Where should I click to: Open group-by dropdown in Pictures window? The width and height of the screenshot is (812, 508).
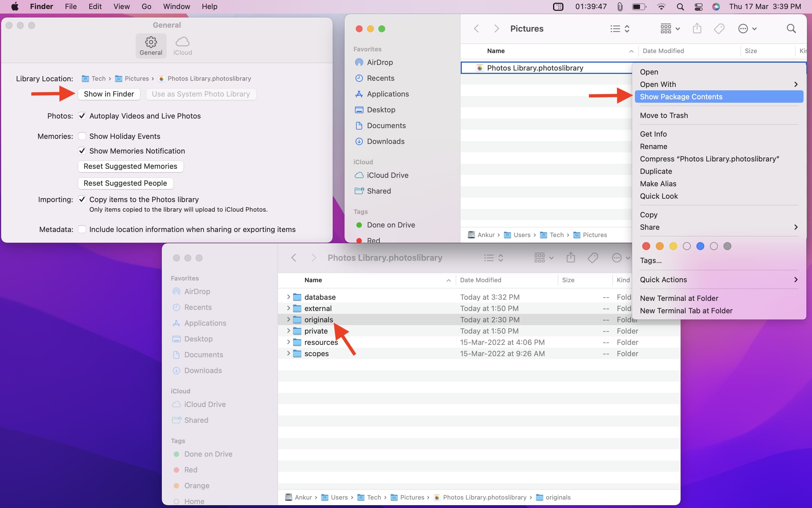pos(670,29)
